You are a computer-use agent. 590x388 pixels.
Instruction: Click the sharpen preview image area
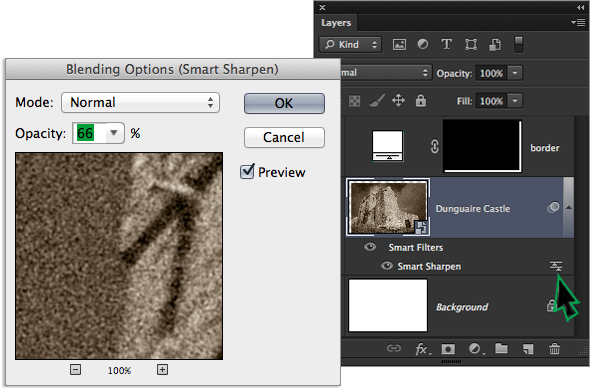pyautogui.click(x=119, y=256)
